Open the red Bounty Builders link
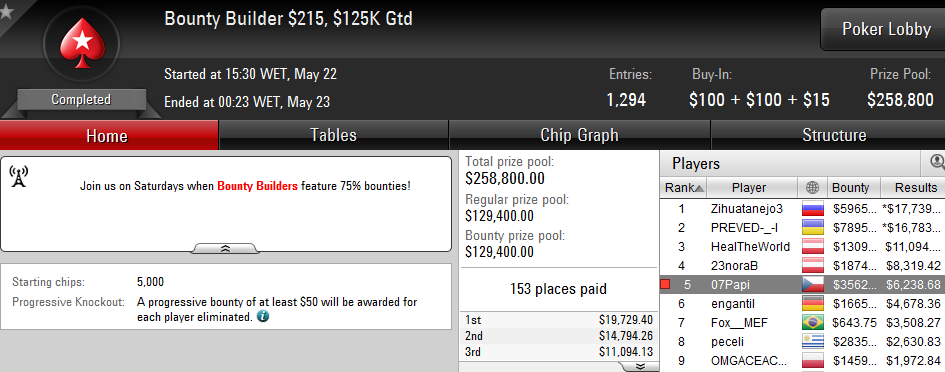Screen dimensions: 945x372 pos(257,186)
